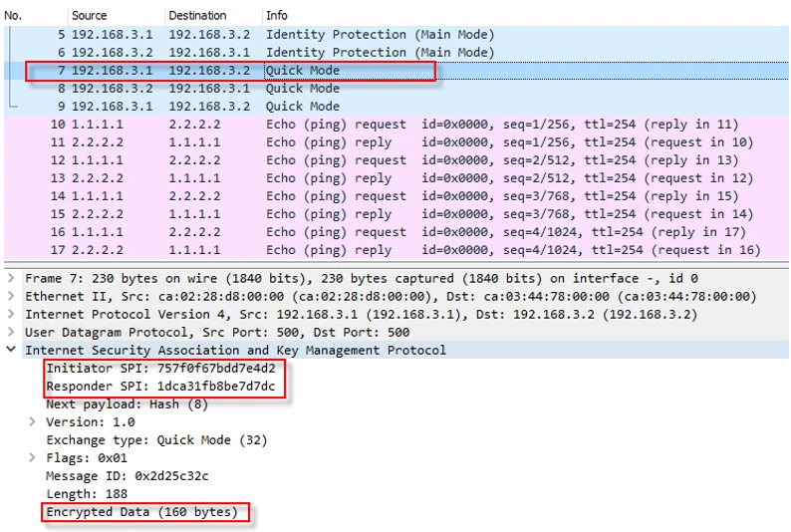791x532 pixels.
Task: Select the Initiator SPI field
Action: click(x=160, y=369)
